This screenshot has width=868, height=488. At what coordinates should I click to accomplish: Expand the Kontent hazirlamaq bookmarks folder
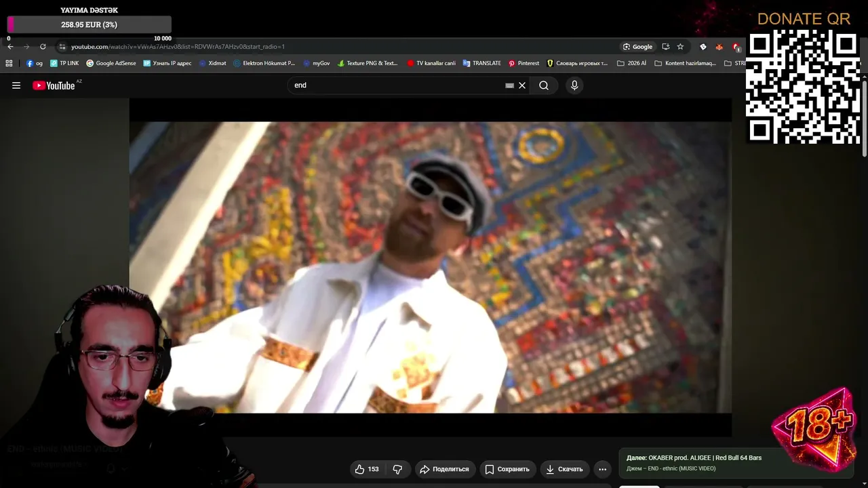[x=685, y=63]
